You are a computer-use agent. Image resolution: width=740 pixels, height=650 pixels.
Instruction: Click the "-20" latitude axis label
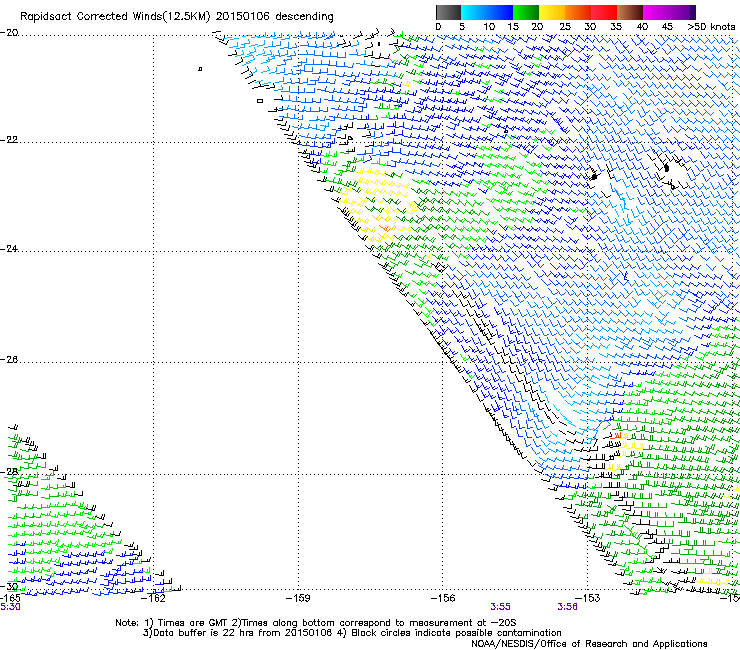[9, 33]
